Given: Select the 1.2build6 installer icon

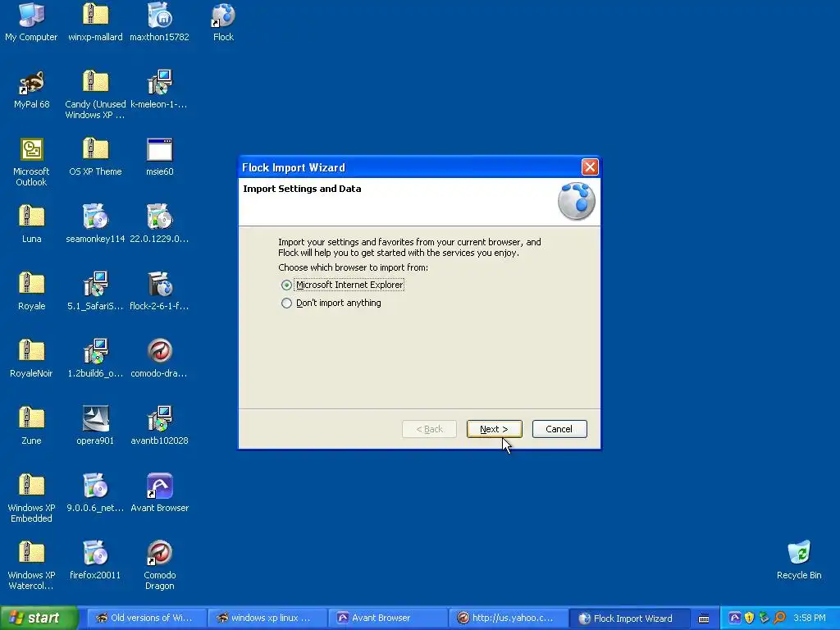Looking at the screenshot, I should pos(95,359).
